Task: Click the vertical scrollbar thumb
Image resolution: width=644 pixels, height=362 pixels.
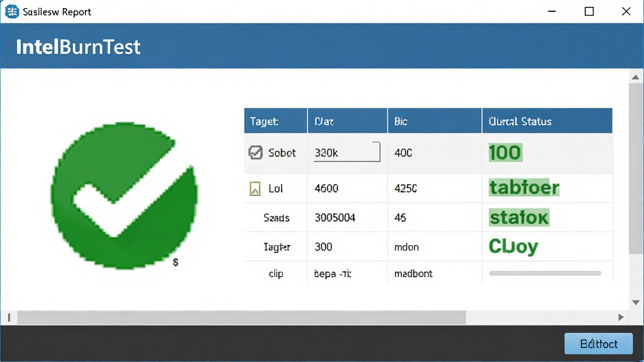Action: point(636,168)
